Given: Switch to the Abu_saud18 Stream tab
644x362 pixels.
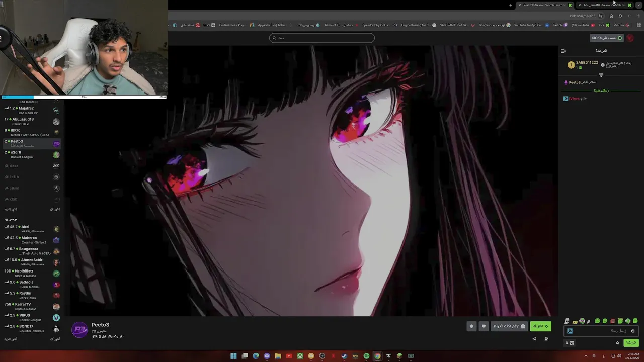Looking at the screenshot, I should (604, 5).
